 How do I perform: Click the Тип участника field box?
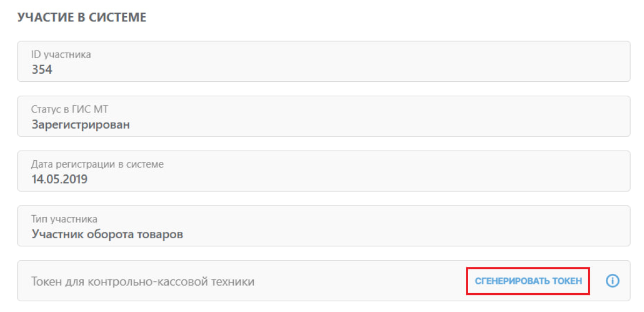point(324,226)
